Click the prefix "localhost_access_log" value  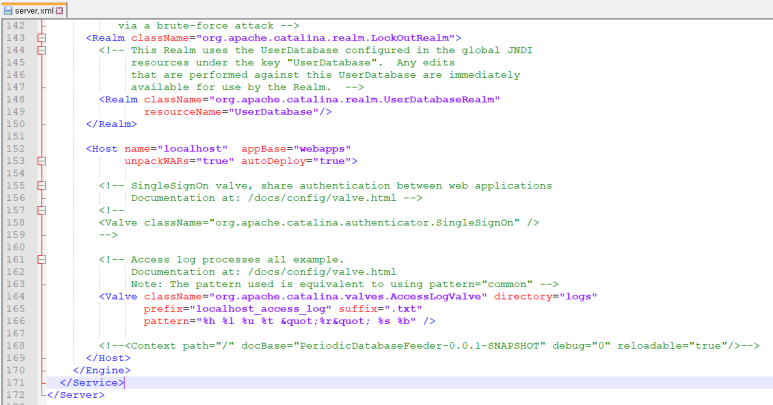261,309
